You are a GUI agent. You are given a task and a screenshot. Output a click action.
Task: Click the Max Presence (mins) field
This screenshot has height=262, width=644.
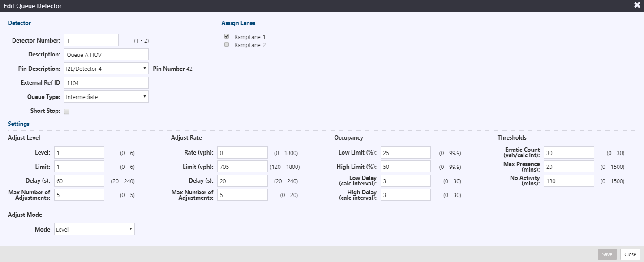(569, 167)
